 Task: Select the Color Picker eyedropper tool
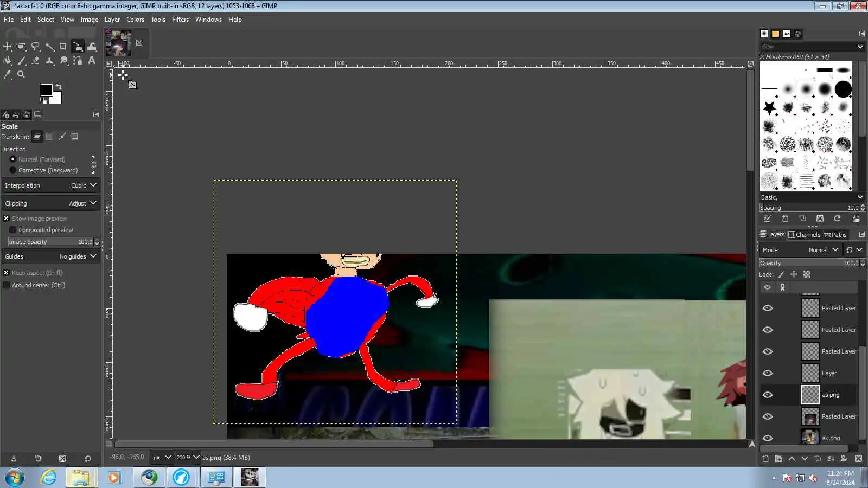(x=7, y=75)
